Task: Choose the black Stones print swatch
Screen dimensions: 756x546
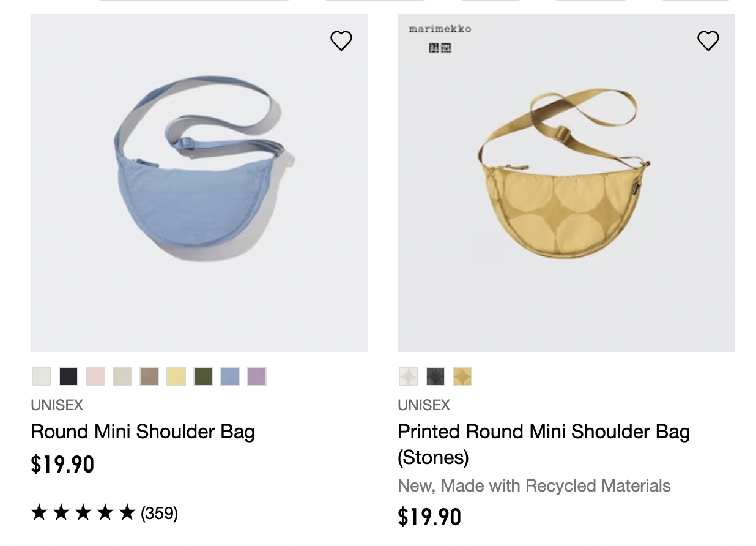Action: pos(435,376)
